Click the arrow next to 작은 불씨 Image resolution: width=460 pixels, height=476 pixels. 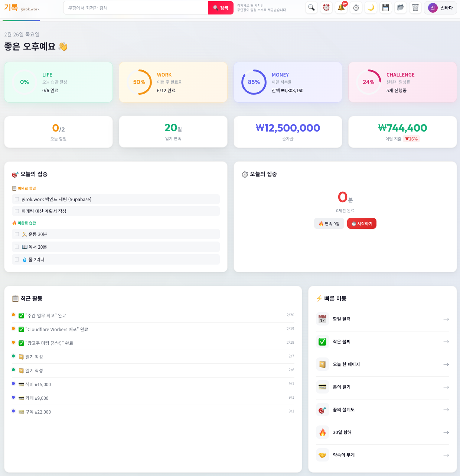click(x=446, y=341)
